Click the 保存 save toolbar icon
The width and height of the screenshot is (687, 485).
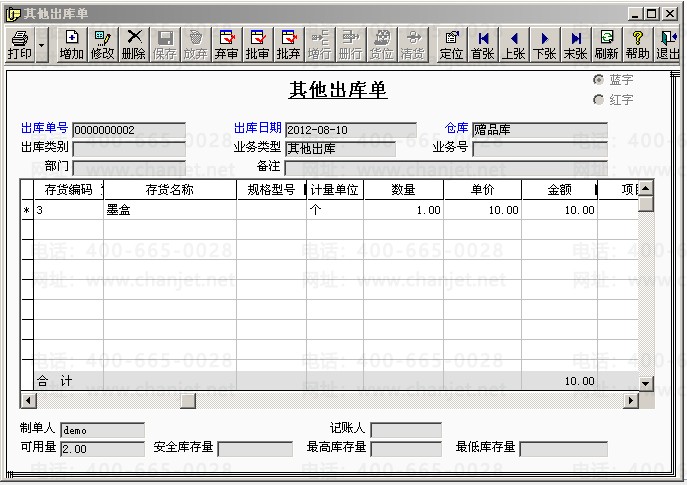tap(165, 45)
